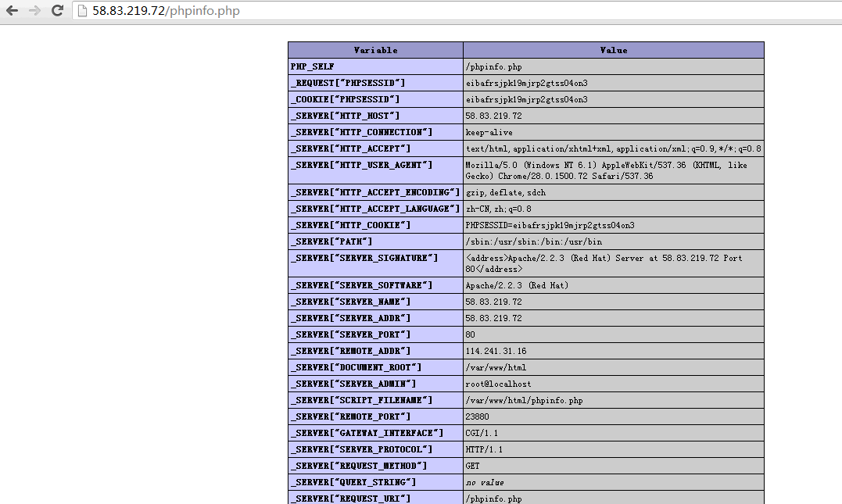This screenshot has height=504, width=842.
Task: Select the _SERVER["SERVER_PROTOCOL"] cell
Action: click(x=375, y=449)
